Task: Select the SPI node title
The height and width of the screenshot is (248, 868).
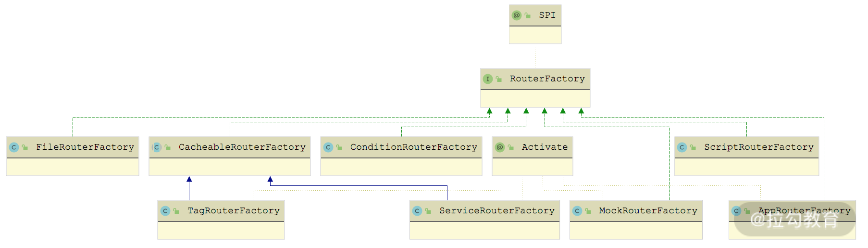Action: tap(547, 15)
